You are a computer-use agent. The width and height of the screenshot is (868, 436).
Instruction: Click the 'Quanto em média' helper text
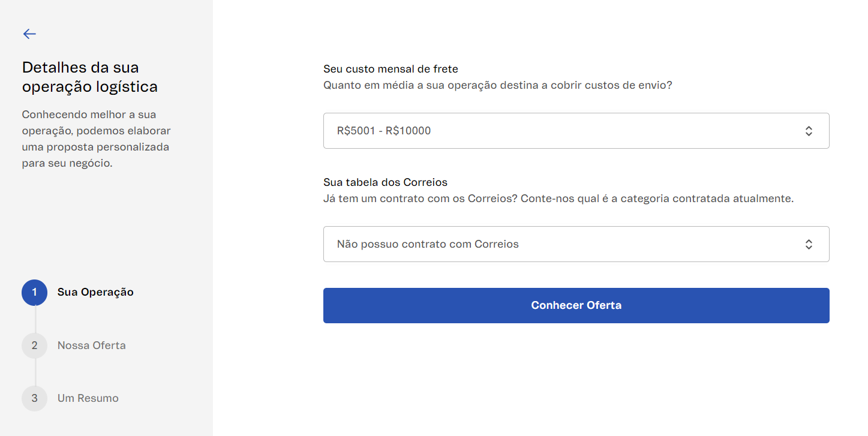(497, 85)
